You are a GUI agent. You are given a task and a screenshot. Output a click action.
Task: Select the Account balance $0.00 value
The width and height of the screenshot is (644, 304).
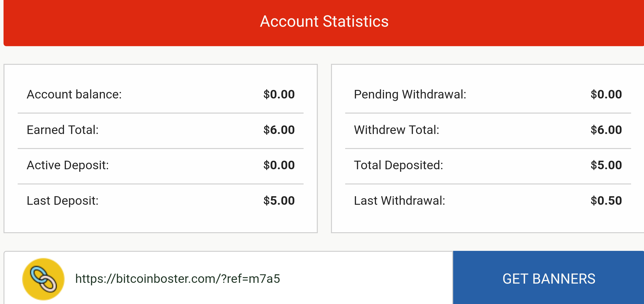coord(279,94)
